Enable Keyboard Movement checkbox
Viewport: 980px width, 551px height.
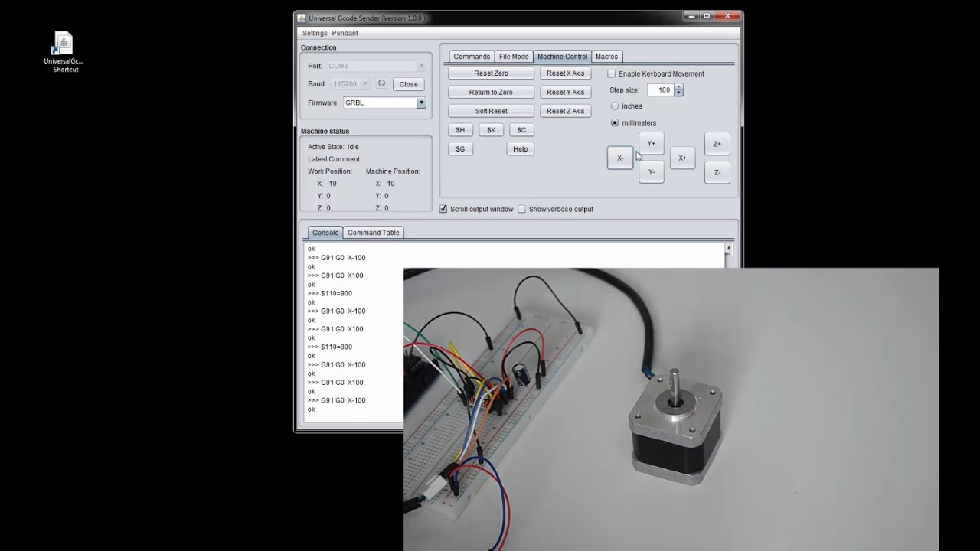click(x=611, y=73)
